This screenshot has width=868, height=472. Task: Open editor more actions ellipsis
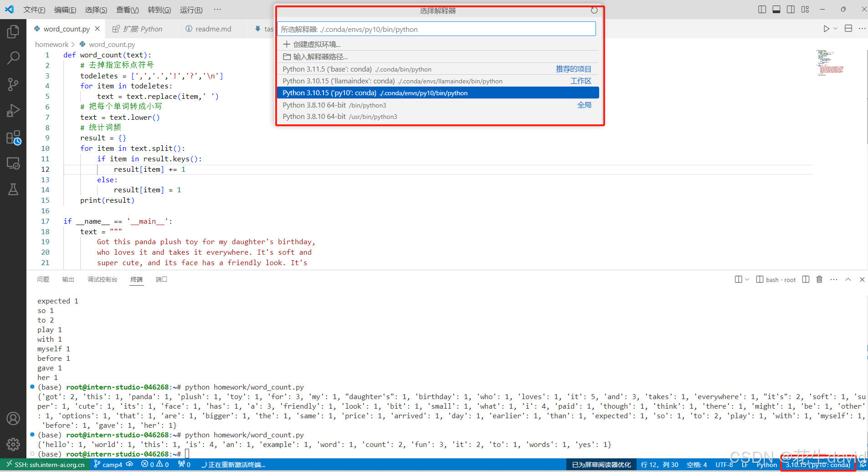click(862, 29)
